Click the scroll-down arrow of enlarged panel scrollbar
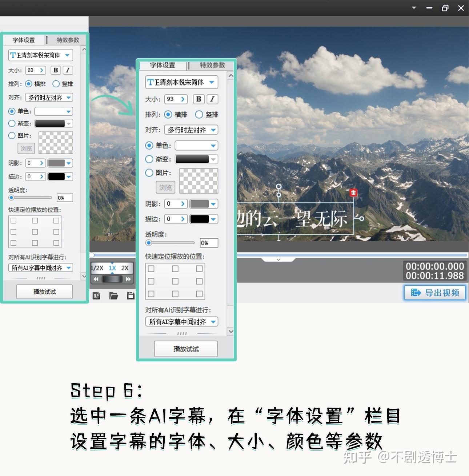This screenshot has height=476, width=469. [x=231, y=331]
